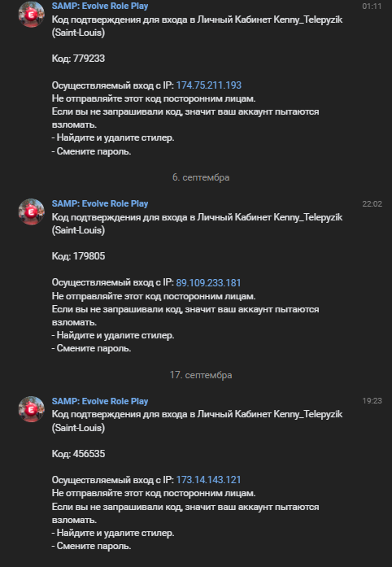Open SAMP: Evolve Role Play name at 01:11
The width and height of the screenshot is (392, 567).
coord(100,7)
